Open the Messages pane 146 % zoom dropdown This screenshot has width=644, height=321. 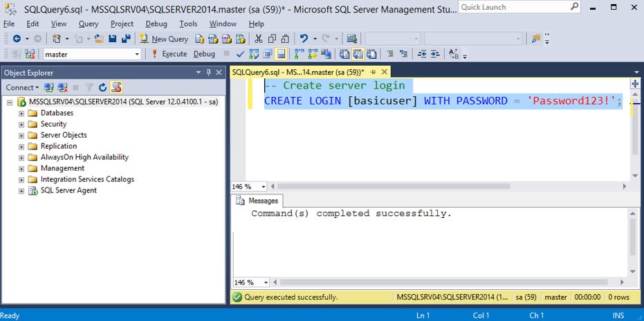265,283
